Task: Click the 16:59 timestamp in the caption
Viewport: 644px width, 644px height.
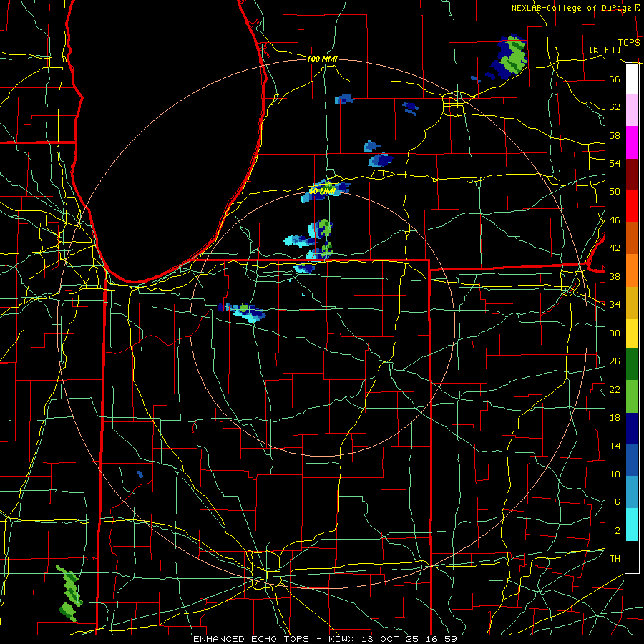Action: click(x=440, y=639)
